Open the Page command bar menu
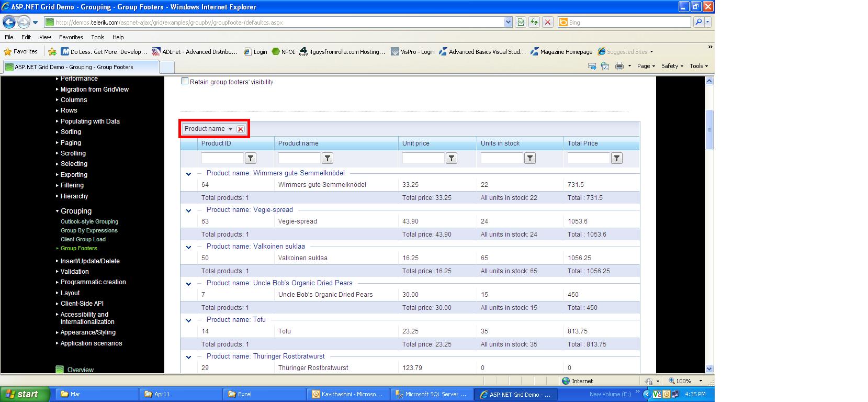Image resolution: width=868 pixels, height=402 pixels. [x=646, y=66]
